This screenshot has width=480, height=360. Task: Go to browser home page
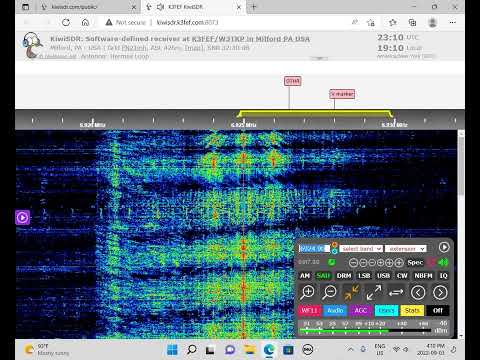(85, 22)
